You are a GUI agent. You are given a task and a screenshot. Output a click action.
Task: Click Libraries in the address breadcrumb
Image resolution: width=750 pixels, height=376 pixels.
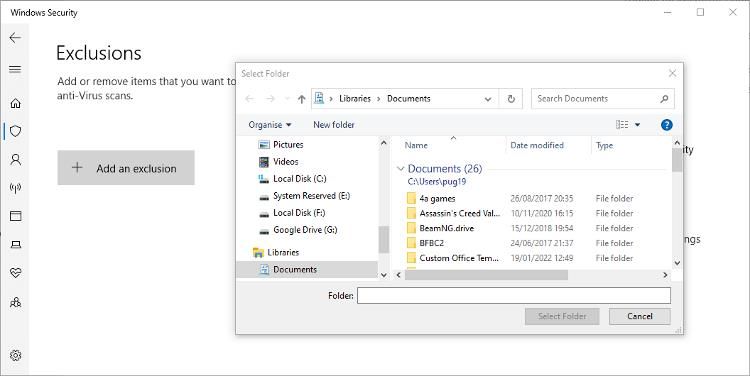pos(355,99)
